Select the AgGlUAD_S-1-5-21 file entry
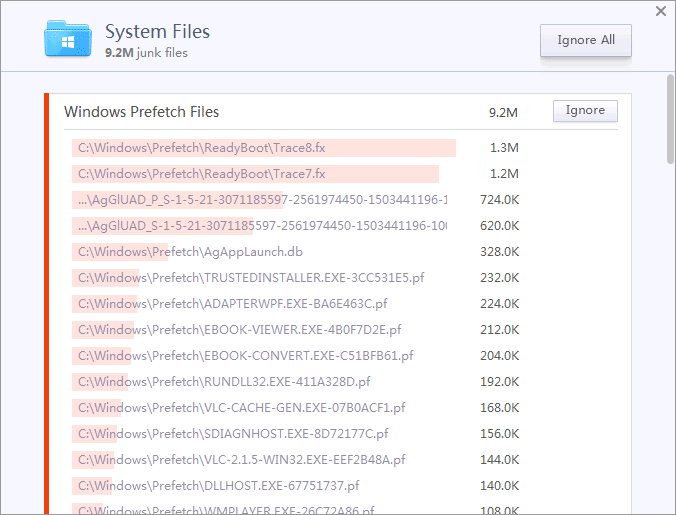This screenshot has height=515, width=676. pos(295,226)
